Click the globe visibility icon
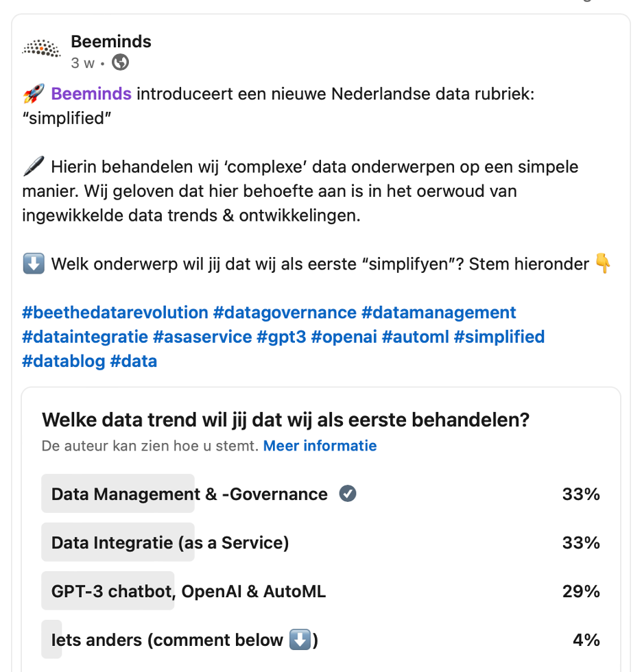The image size is (642, 672). [x=121, y=62]
